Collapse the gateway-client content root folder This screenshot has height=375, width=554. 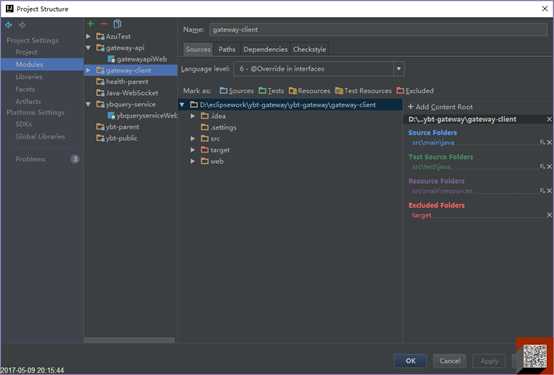[x=182, y=105]
